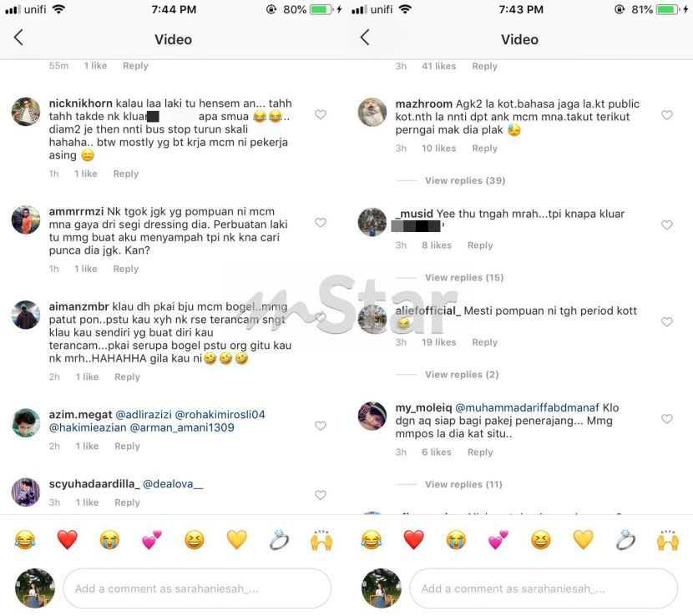Like mazhroom's comment with the heart
Viewport: 693px width, 616px height.
pos(667,115)
